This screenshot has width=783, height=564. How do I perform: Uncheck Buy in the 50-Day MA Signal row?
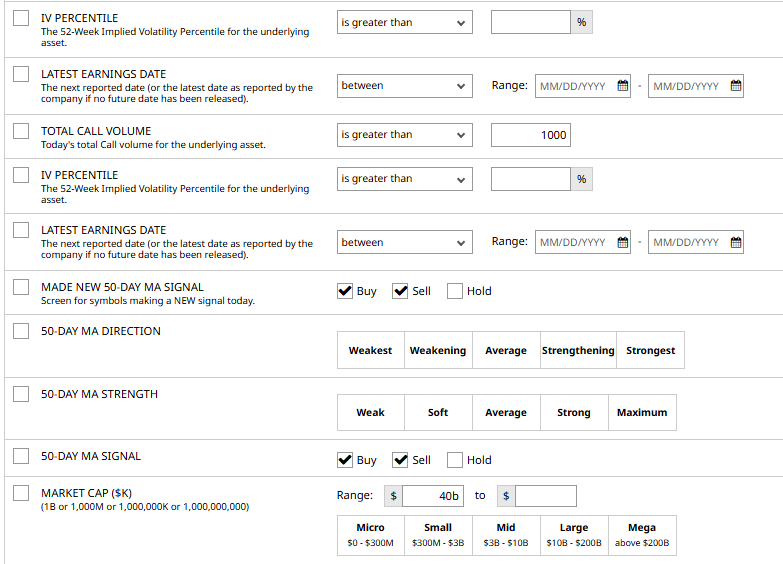coord(345,460)
